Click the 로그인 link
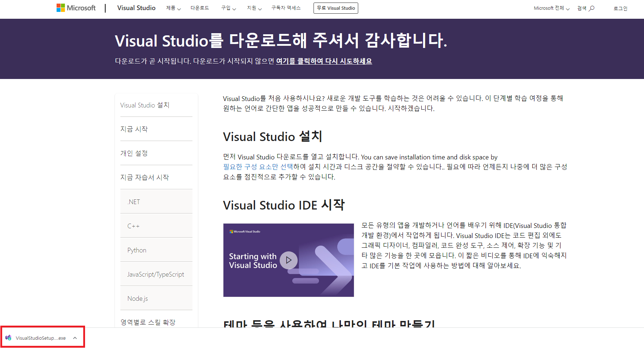Image resolution: width=644 pixels, height=348 pixels. tap(621, 8)
